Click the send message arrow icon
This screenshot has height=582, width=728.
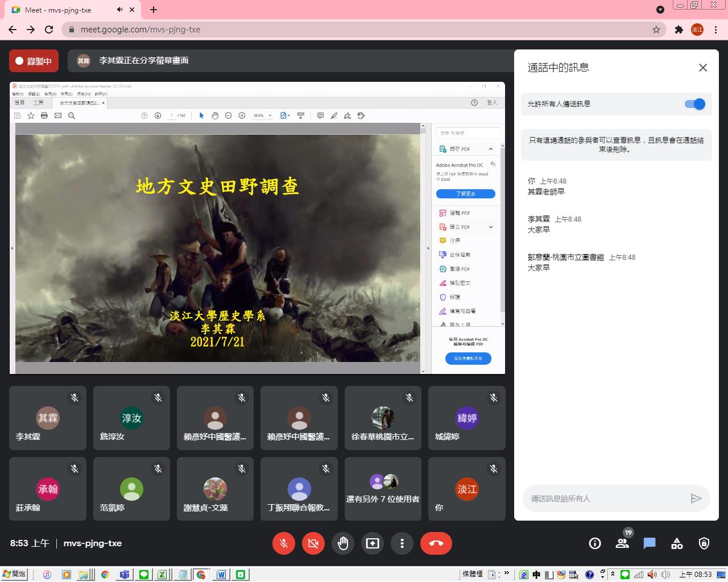(x=696, y=498)
